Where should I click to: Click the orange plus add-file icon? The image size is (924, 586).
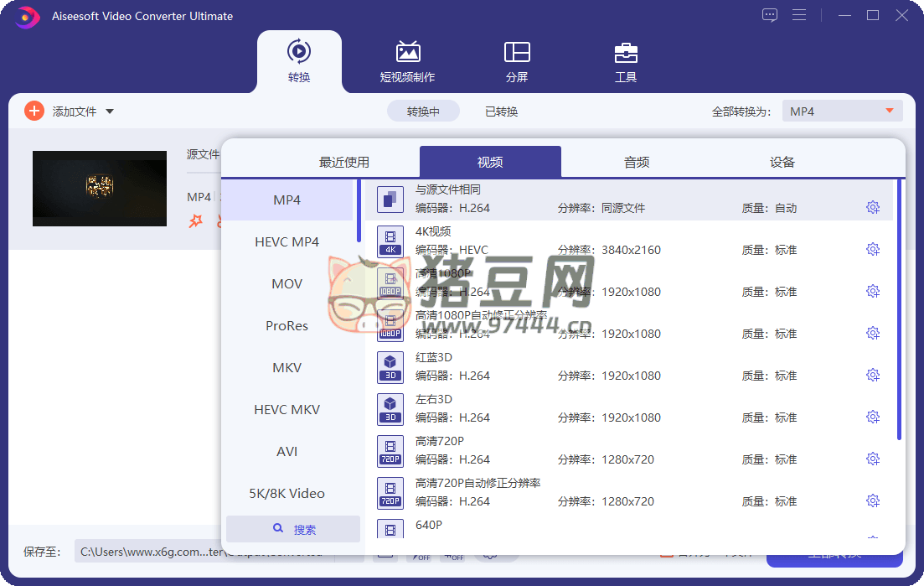(x=34, y=111)
